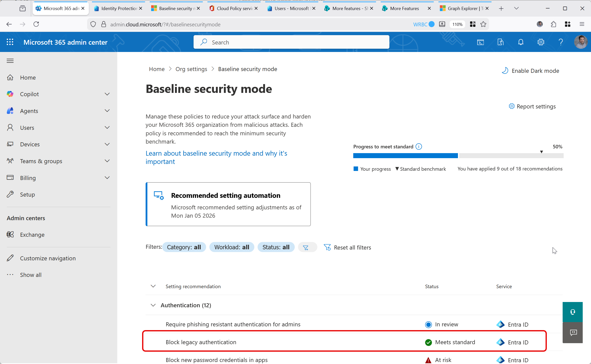Collapse the navigation hamburger menu
591x364 pixels.
tap(10, 61)
